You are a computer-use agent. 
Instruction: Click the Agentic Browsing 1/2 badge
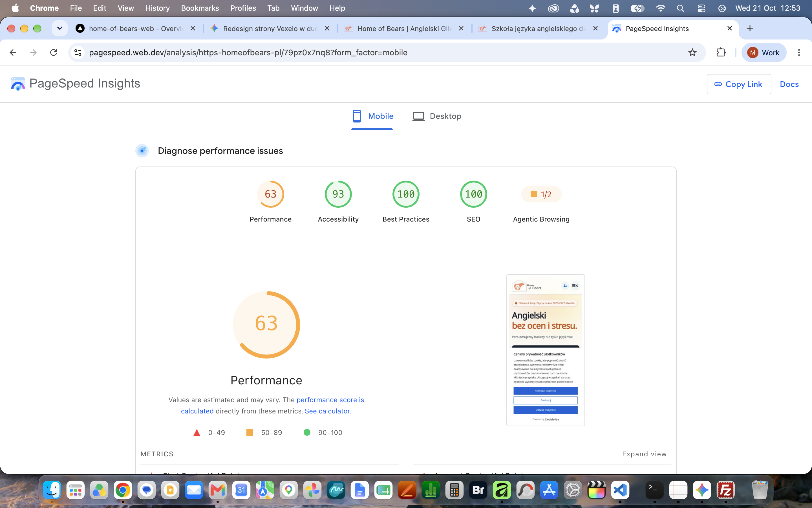[541, 194]
